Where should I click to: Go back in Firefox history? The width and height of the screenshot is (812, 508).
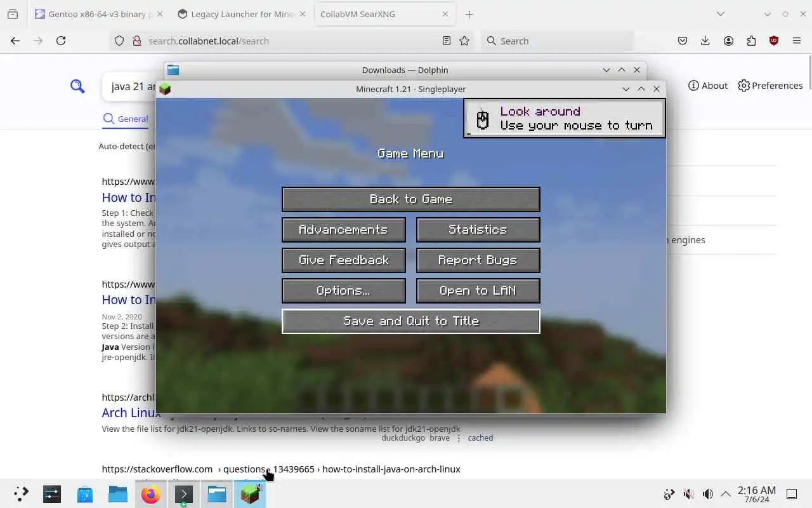[x=15, y=41]
